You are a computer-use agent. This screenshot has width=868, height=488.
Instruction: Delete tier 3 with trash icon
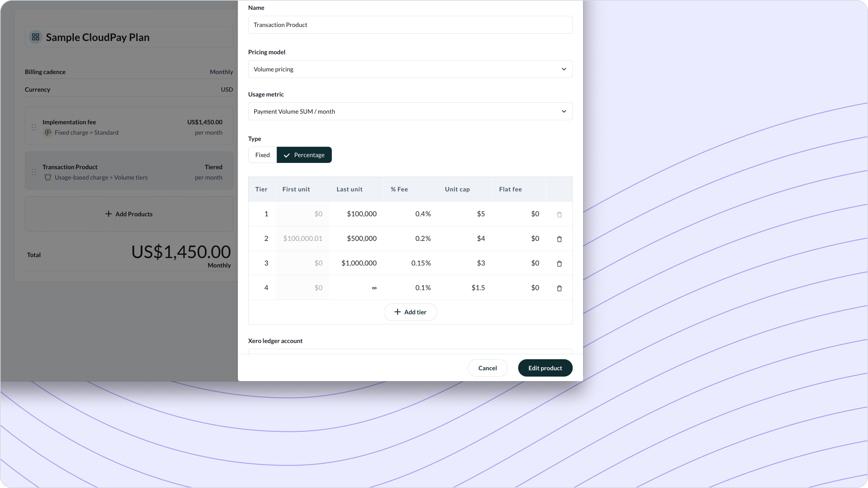tap(559, 263)
